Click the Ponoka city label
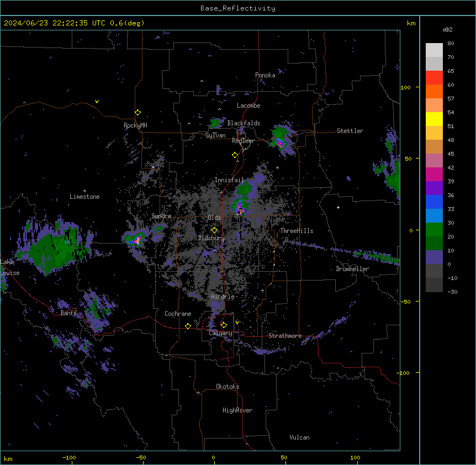Viewport: 476px width, 465px height. (265, 75)
